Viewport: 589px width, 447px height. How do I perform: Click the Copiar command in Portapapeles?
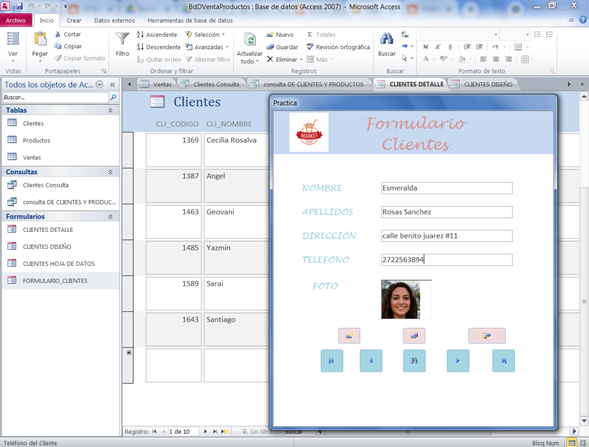pos(68,46)
